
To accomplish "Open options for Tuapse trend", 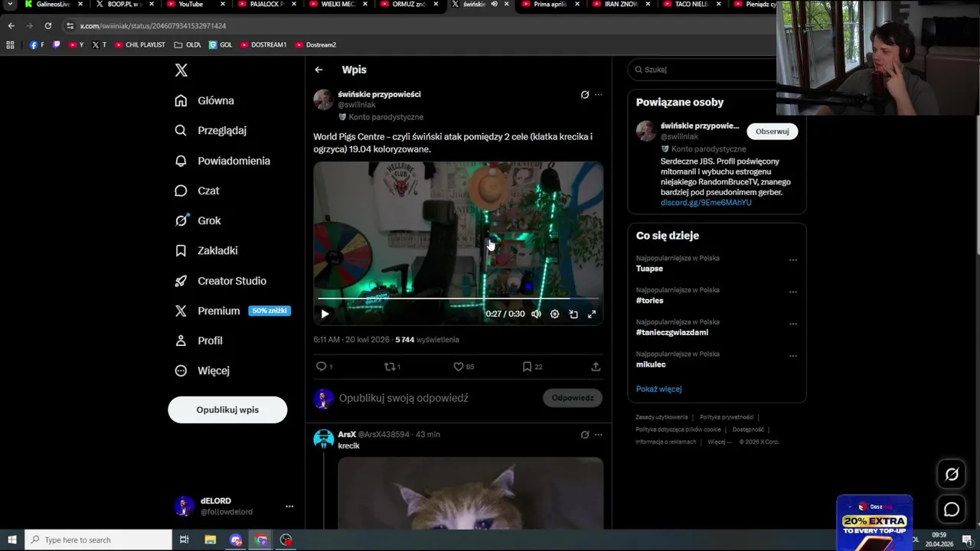I will click(x=793, y=260).
